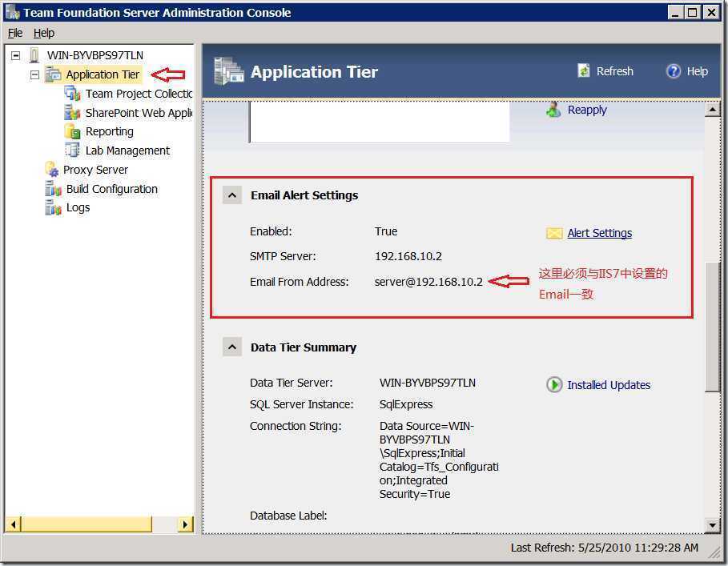The height and width of the screenshot is (566, 728).
Task: Click the Help question mark icon
Action: (674, 71)
